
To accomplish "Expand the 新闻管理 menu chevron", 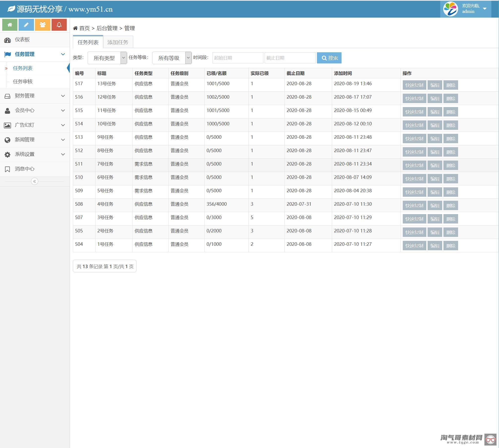I will click(63, 140).
